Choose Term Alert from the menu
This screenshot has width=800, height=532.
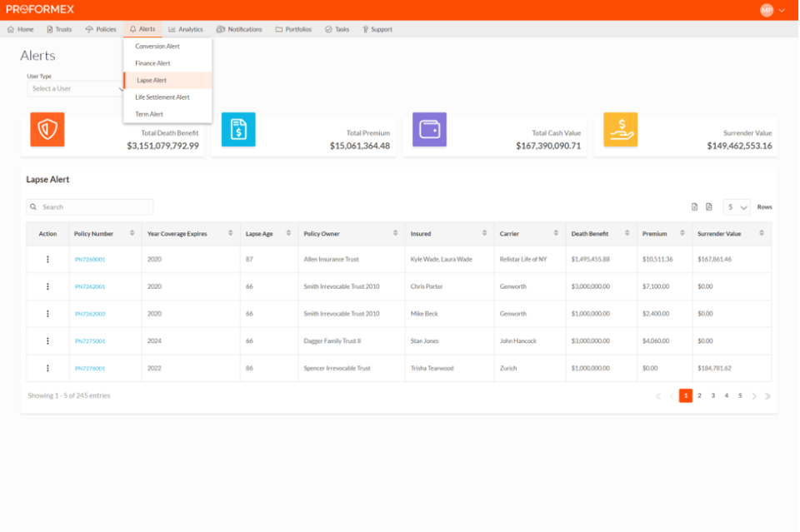(167, 114)
